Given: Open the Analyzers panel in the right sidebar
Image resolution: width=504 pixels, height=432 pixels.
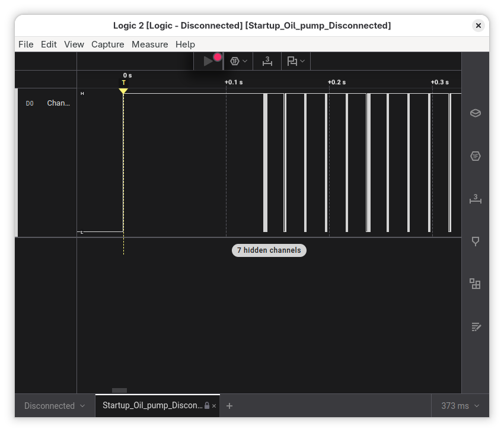Looking at the screenshot, I should tap(475, 156).
